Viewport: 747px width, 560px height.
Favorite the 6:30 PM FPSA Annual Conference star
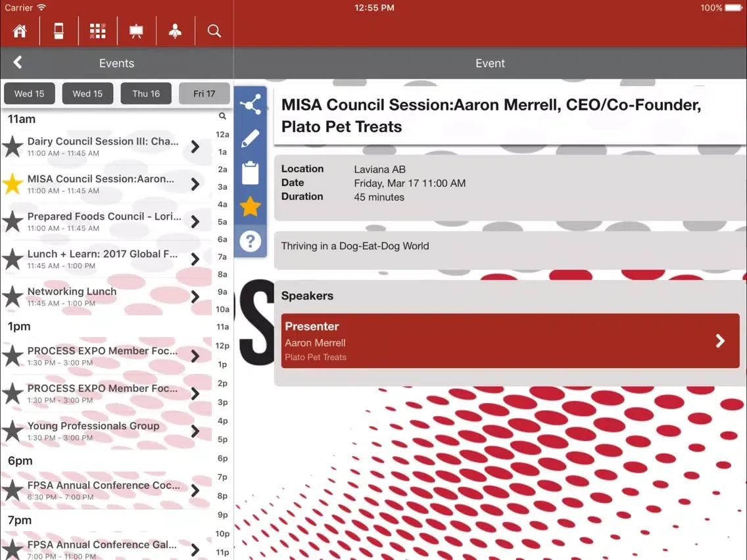pos(13,490)
